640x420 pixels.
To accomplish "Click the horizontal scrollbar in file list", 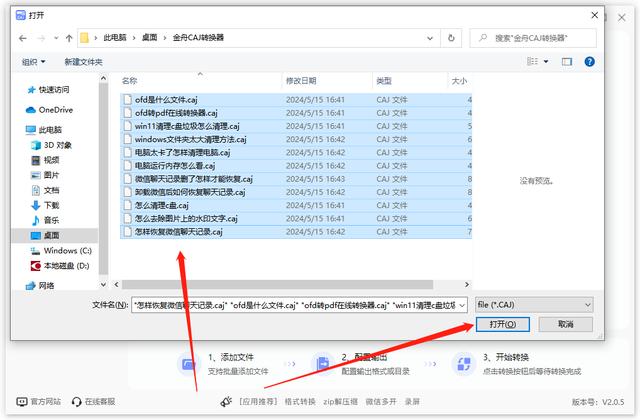I will pos(278,284).
